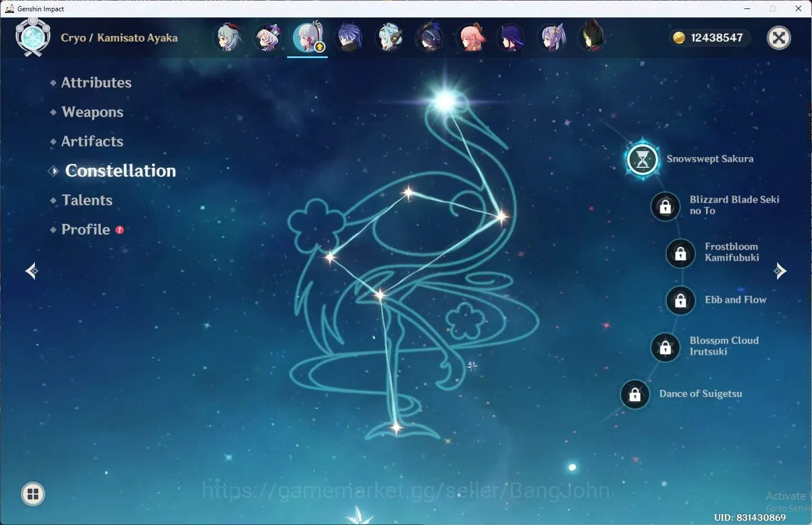This screenshot has height=525, width=812.
Task: Click the bright star at the crane's head
Action: 445,101
